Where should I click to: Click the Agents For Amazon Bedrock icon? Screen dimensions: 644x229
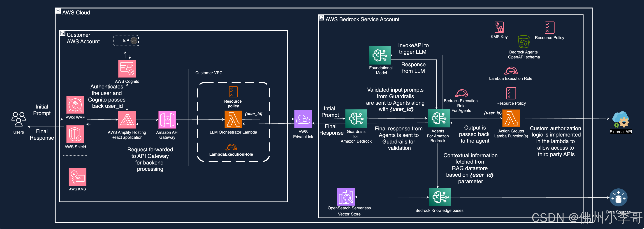(x=439, y=118)
